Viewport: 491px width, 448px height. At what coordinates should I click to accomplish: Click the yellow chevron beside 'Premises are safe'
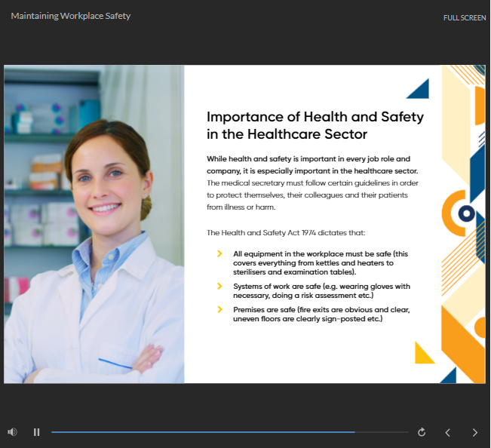coord(219,309)
